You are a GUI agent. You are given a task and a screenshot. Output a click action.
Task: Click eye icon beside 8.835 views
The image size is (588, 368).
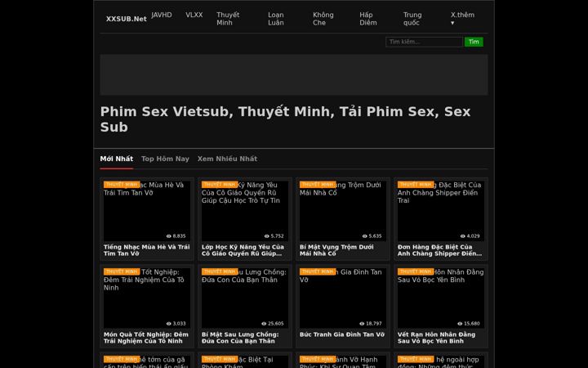(x=169, y=236)
